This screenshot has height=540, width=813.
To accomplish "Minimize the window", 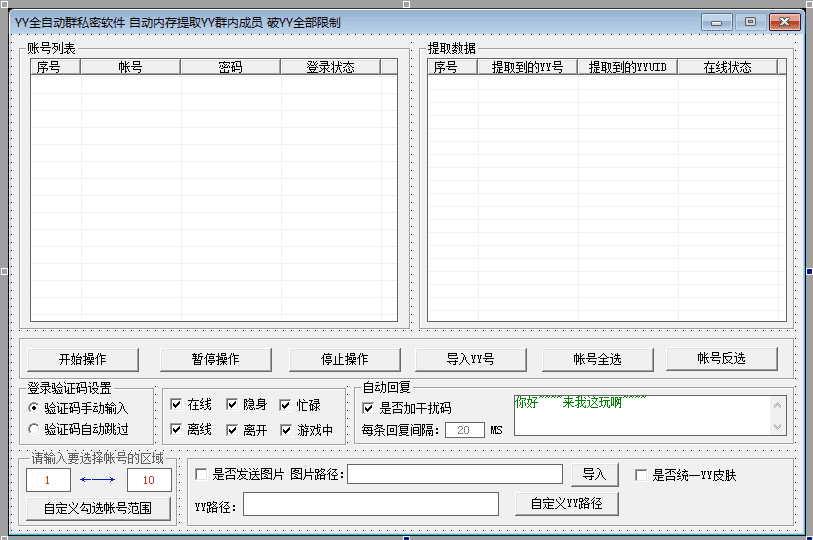I will coord(717,22).
